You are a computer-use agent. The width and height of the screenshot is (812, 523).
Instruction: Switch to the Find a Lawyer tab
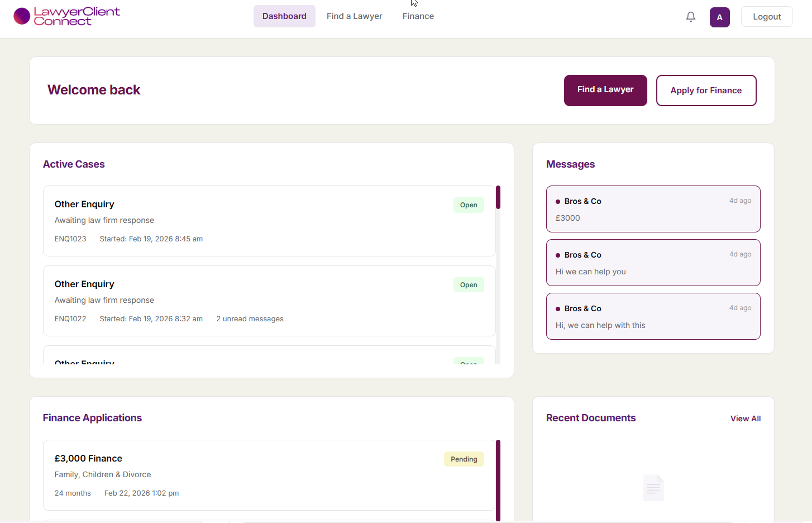point(354,16)
